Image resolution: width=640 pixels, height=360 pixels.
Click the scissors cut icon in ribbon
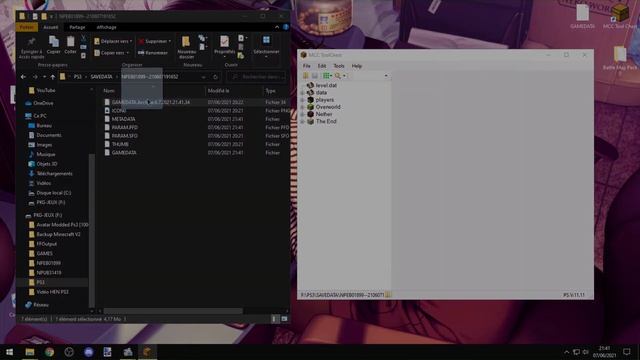click(x=83, y=38)
